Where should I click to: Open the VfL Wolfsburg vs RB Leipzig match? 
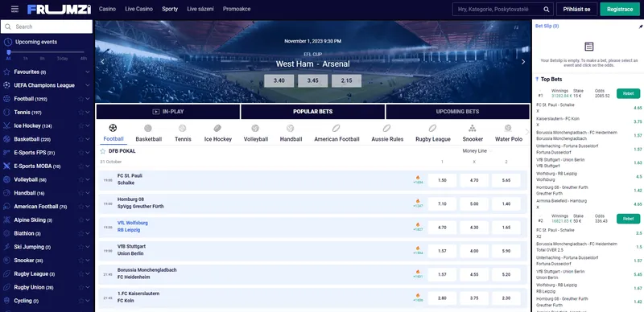click(133, 227)
